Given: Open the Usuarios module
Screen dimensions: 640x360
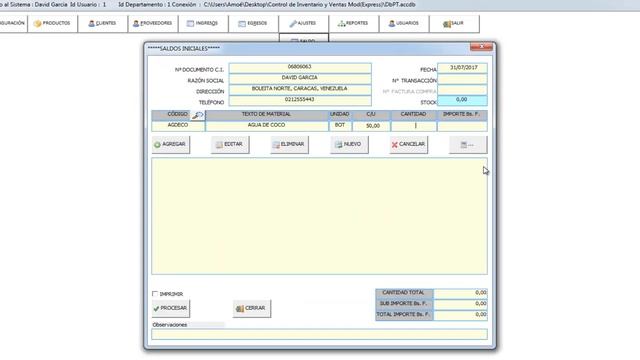Looking at the screenshot, I should click(404, 24).
